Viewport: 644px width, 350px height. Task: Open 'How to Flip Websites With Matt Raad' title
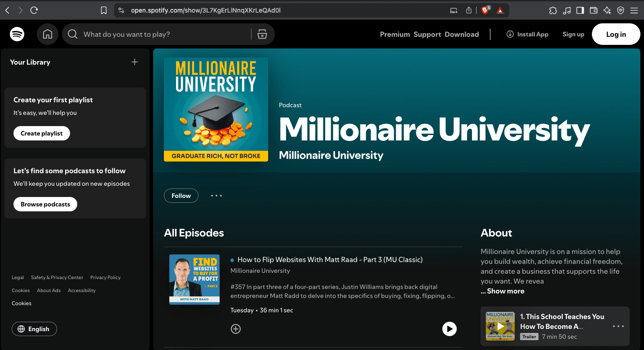point(330,259)
